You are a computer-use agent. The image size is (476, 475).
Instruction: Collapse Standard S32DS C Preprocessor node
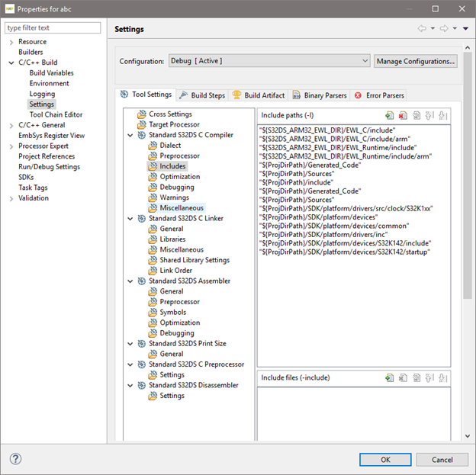point(130,364)
